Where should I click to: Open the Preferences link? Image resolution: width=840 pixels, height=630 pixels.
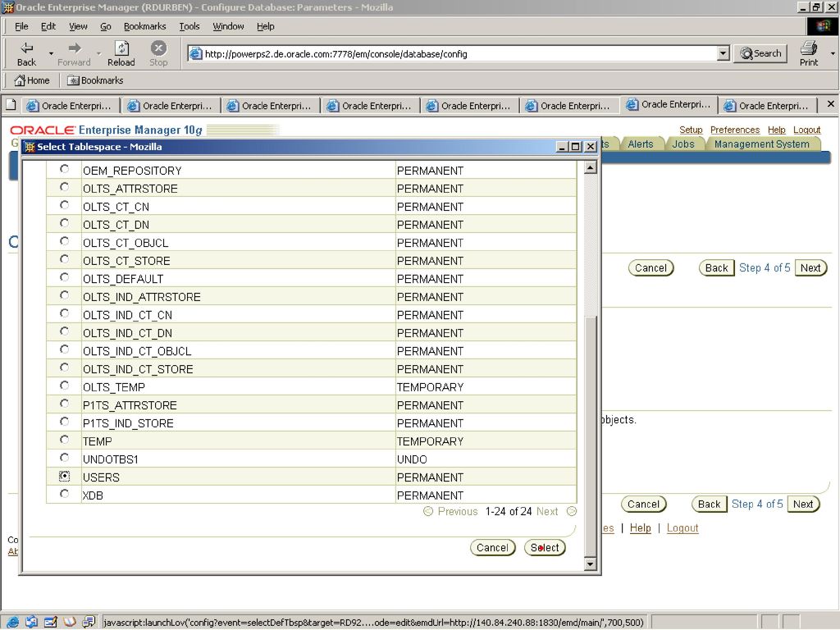(734, 130)
